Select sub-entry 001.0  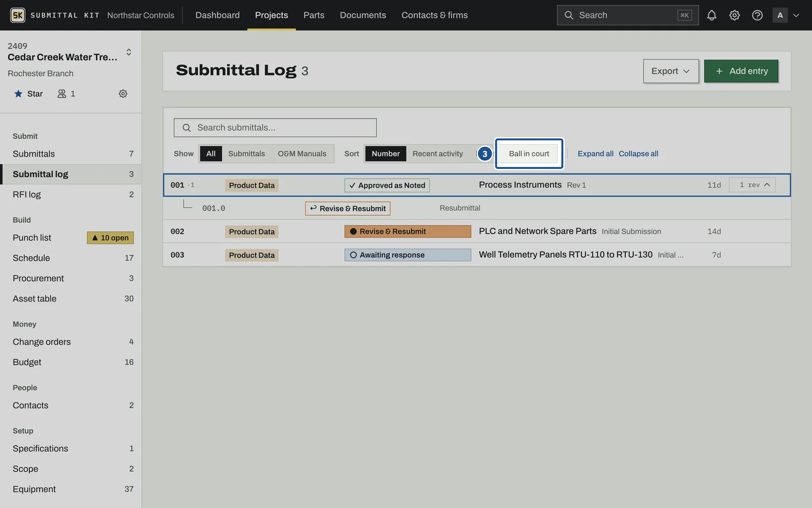click(x=214, y=208)
